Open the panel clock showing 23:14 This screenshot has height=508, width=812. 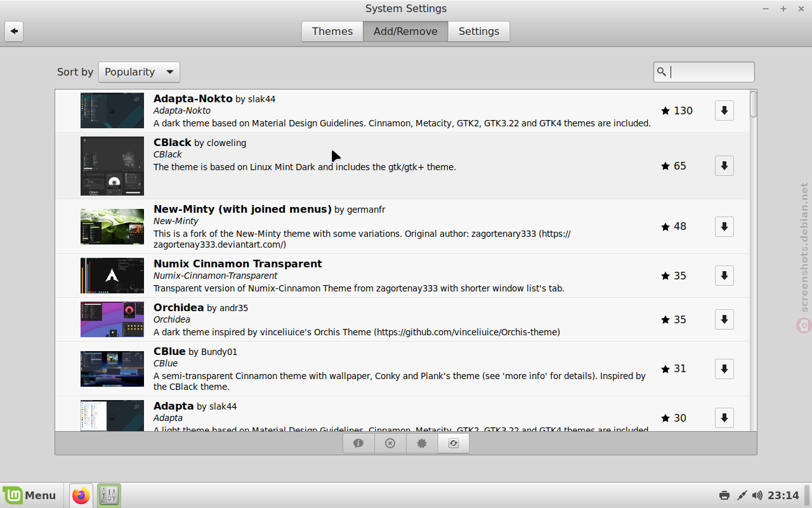click(x=783, y=495)
